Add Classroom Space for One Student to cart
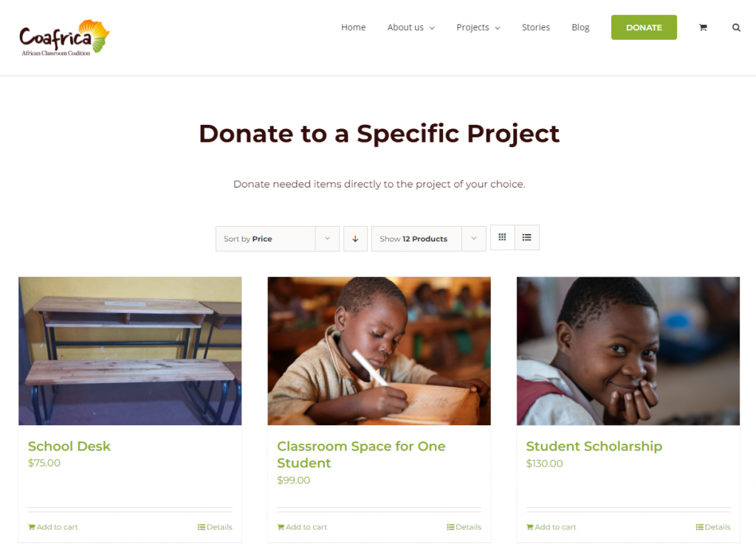756x547 pixels. click(302, 527)
